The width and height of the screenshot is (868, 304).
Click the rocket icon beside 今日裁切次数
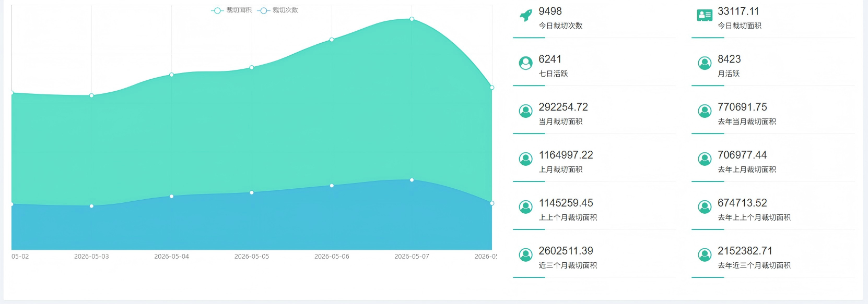coord(526,15)
